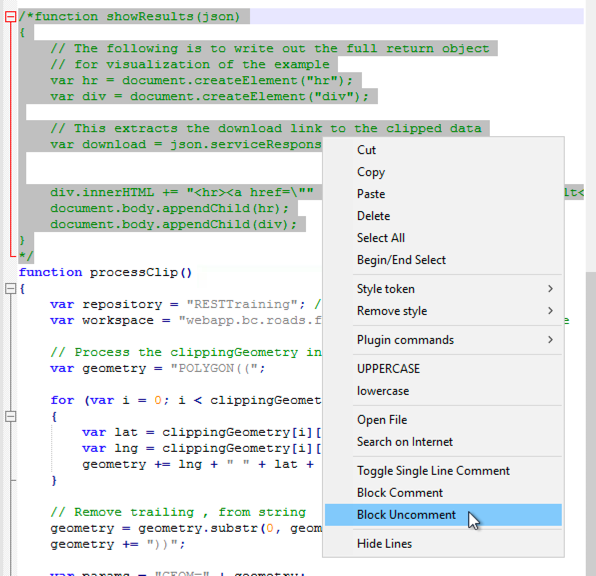The height and width of the screenshot is (576, 596).
Task: Click the '// Remove trailing , from string' comment
Action: tap(178, 512)
